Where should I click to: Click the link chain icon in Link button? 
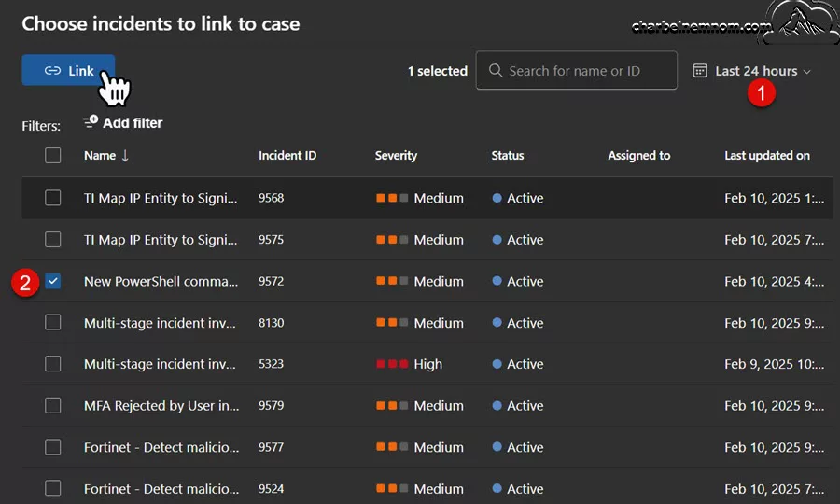[x=52, y=71]
